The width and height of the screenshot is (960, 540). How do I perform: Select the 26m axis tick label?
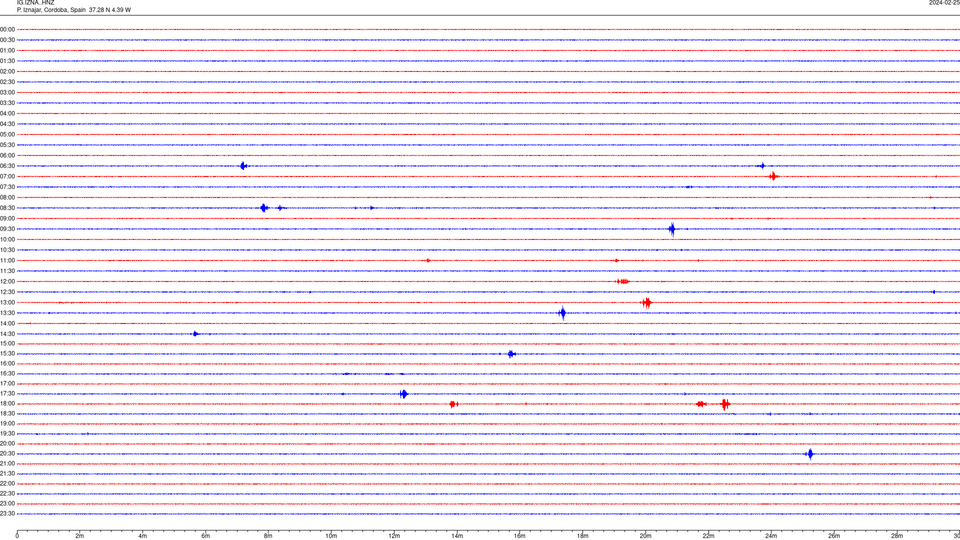pyautogui.click(x=834, y=536)
